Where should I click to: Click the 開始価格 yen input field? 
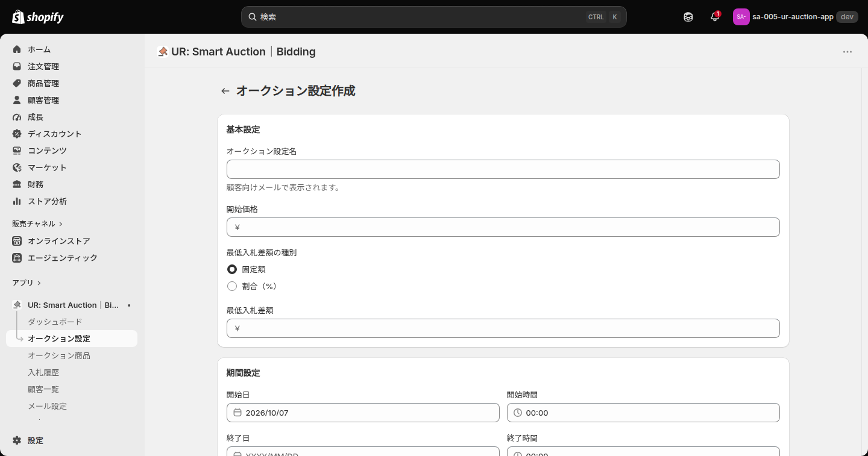tap(503, 227)
